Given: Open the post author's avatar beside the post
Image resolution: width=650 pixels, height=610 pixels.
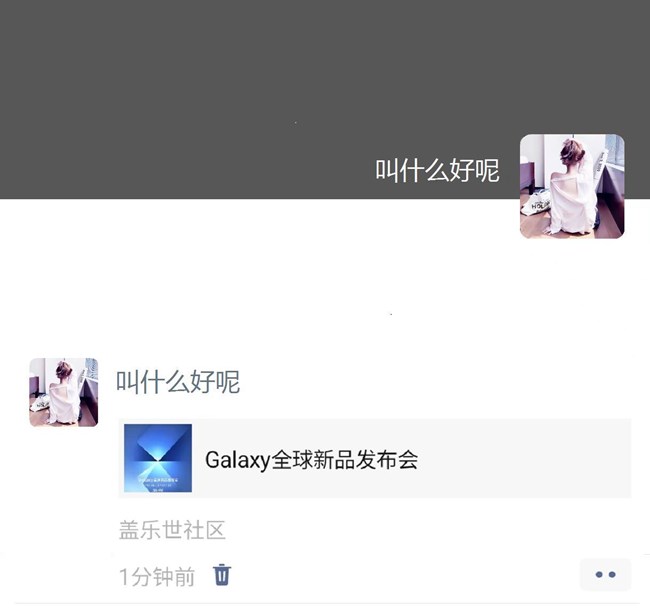Looking at the screenshot, I should [63, 392].
